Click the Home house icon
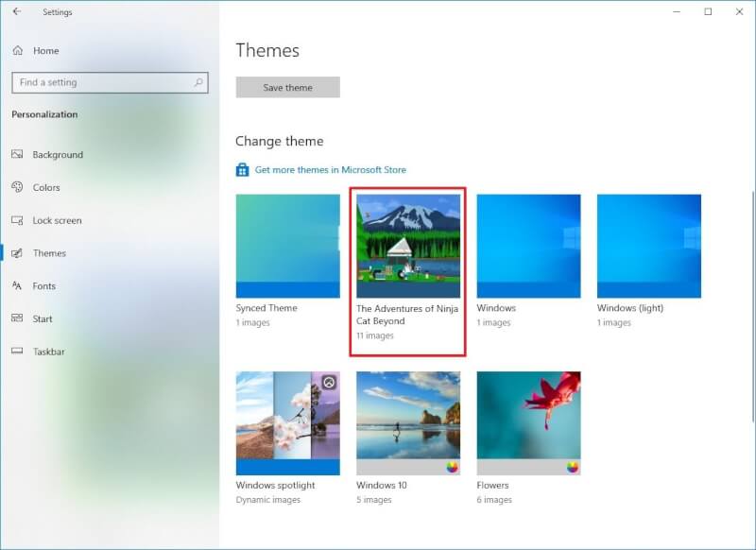Viewport: 756px width, 550px height. (x=18, y=50)
